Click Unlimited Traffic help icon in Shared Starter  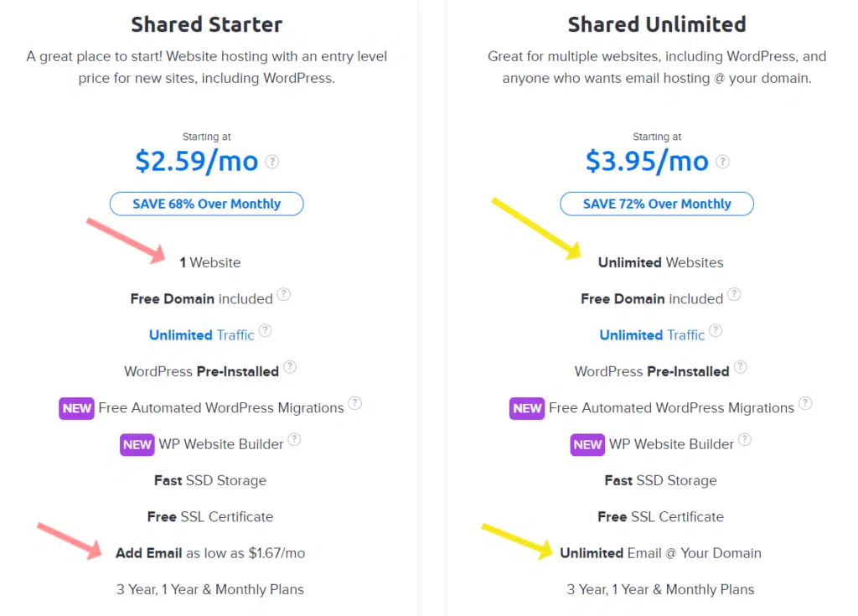tap(265, 331)
